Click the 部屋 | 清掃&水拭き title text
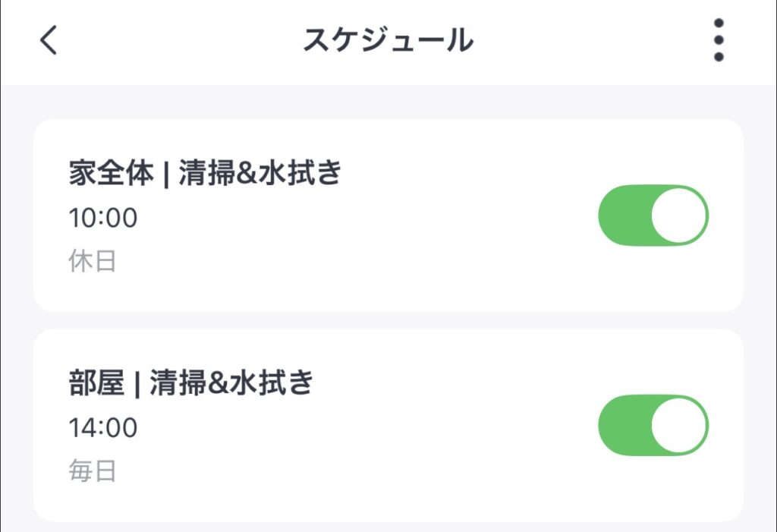The image size is (777, 532). coord(191,385)
